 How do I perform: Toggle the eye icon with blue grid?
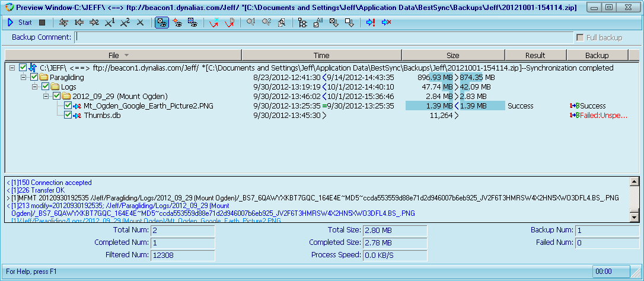[x=192, y=23]
